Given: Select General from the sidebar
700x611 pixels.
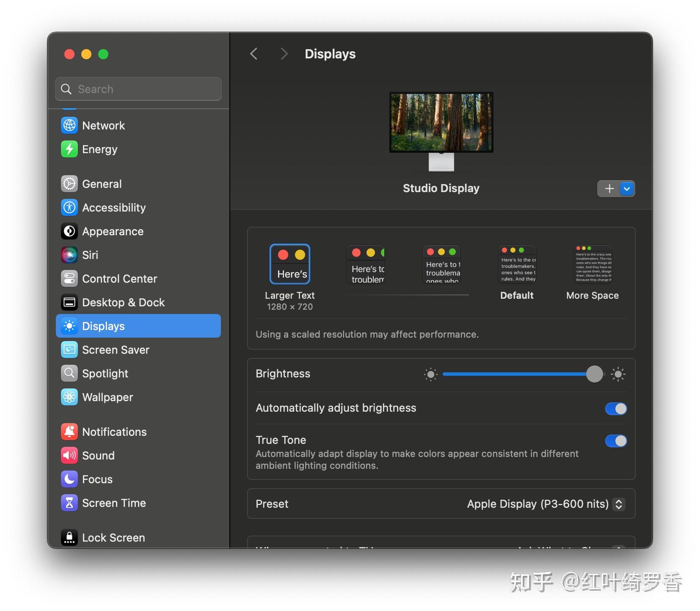Looking at the screenshot, I should (102, 184).
